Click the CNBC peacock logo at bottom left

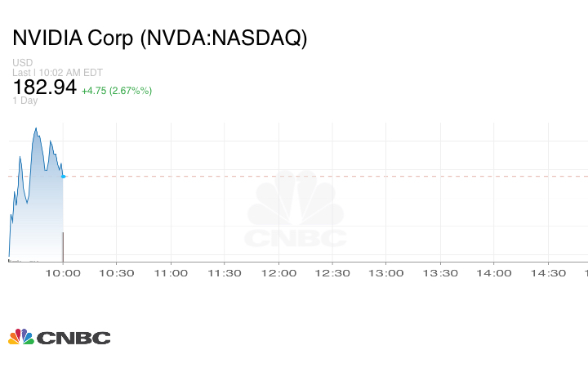click(59, 336)
